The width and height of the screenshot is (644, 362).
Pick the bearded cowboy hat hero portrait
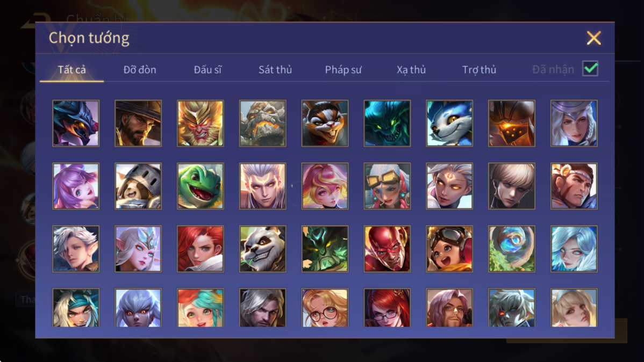tap(138, 124)
